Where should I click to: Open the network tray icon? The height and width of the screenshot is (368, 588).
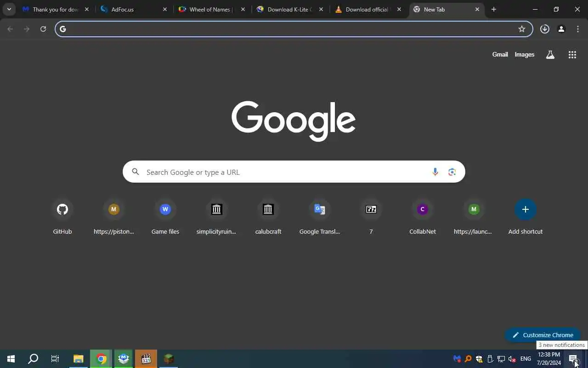[501, 359]
